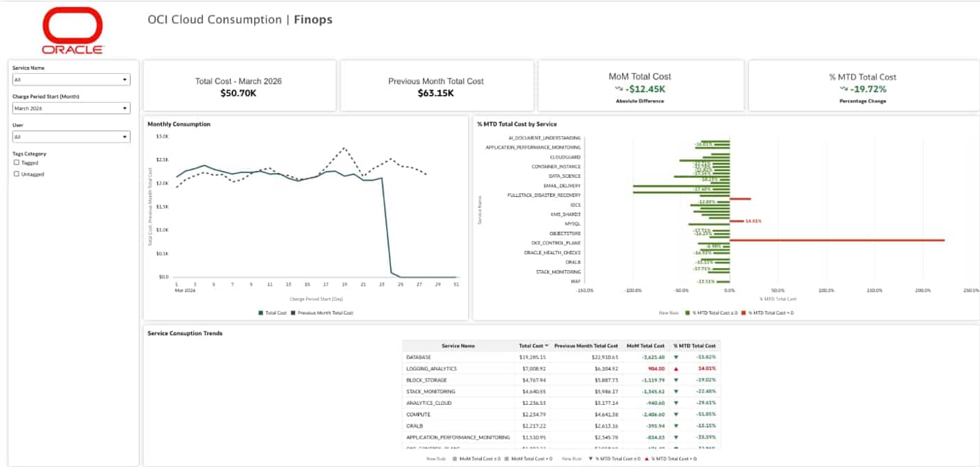Image resolution: width=980 pixels, height=467 pixels.
Task: Click red legend swatch under bar chart
Action: (x=744, y=313)
